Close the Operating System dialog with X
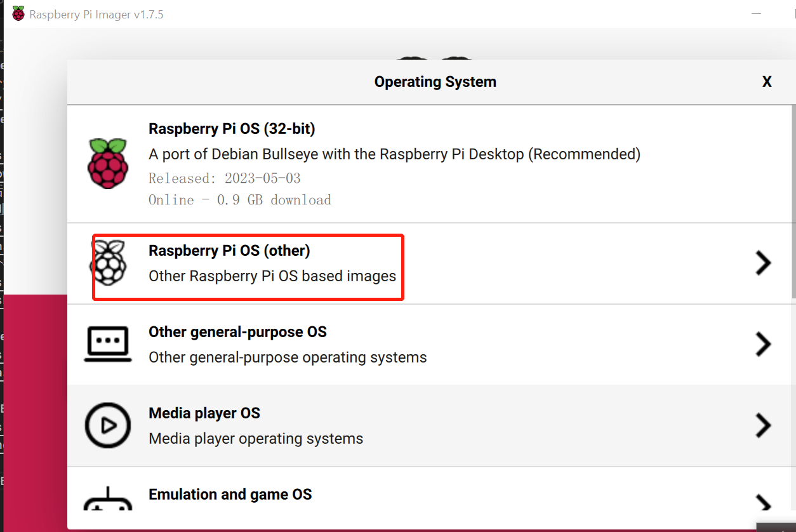Screen dimensions: 796x532 click(767, 82)
